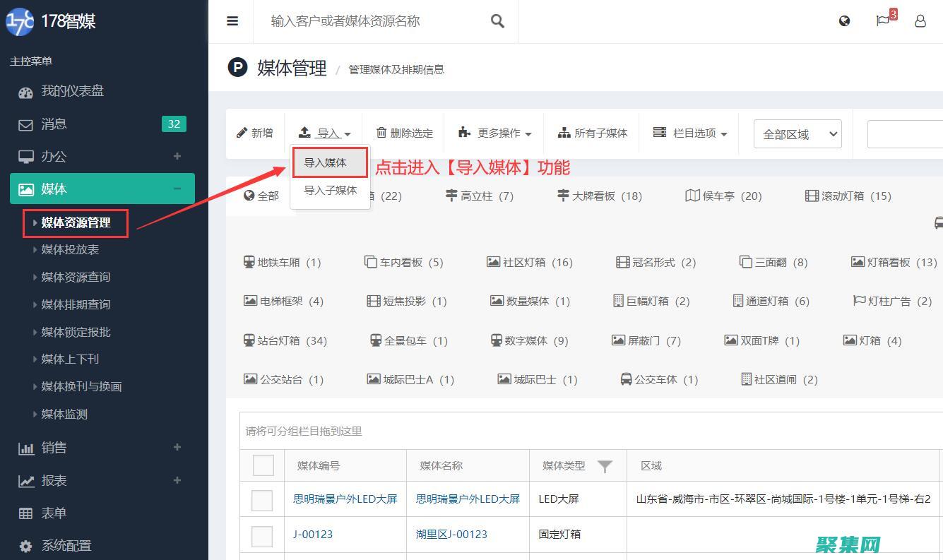Check the row checkbox for J-00123
Screen dimensions: 943x560
(263, 535)
